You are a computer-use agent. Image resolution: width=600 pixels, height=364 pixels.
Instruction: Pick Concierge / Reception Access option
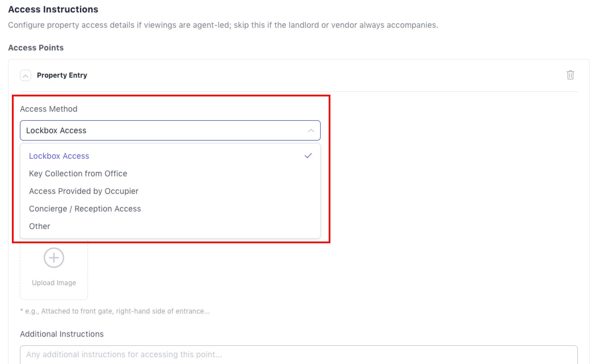(85, 209)
